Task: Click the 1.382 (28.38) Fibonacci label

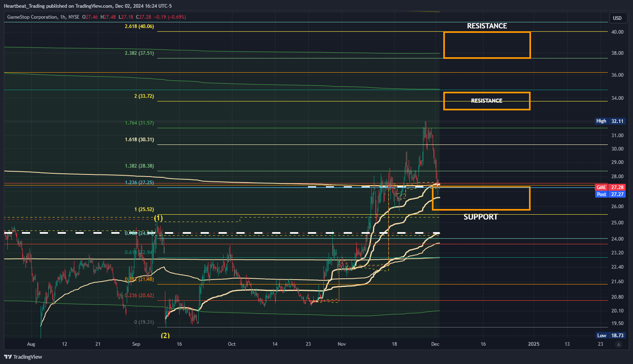Action: point(139,166)
